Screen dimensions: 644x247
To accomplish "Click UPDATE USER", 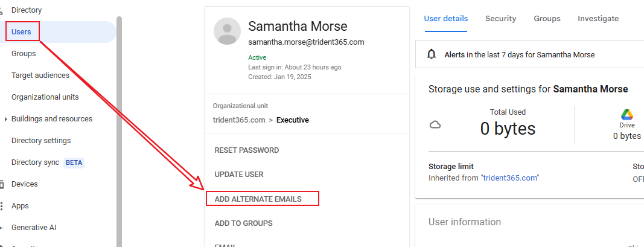I will 238,175.
